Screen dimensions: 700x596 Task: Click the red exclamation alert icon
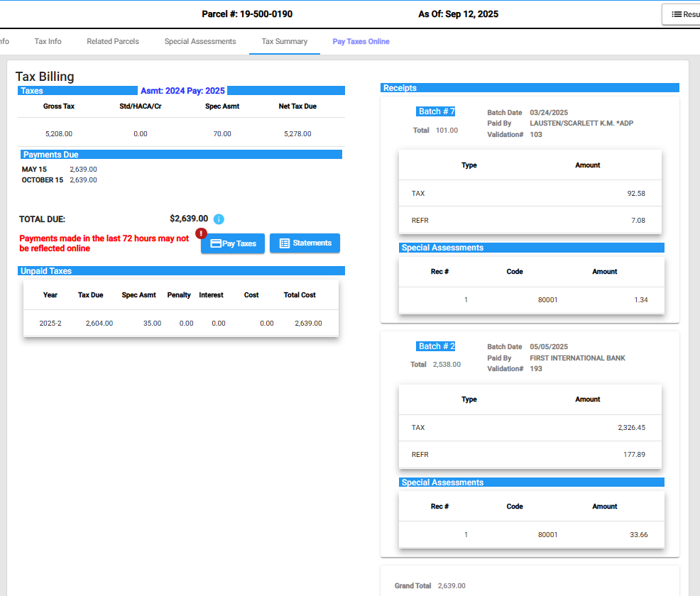click(202, 233)
